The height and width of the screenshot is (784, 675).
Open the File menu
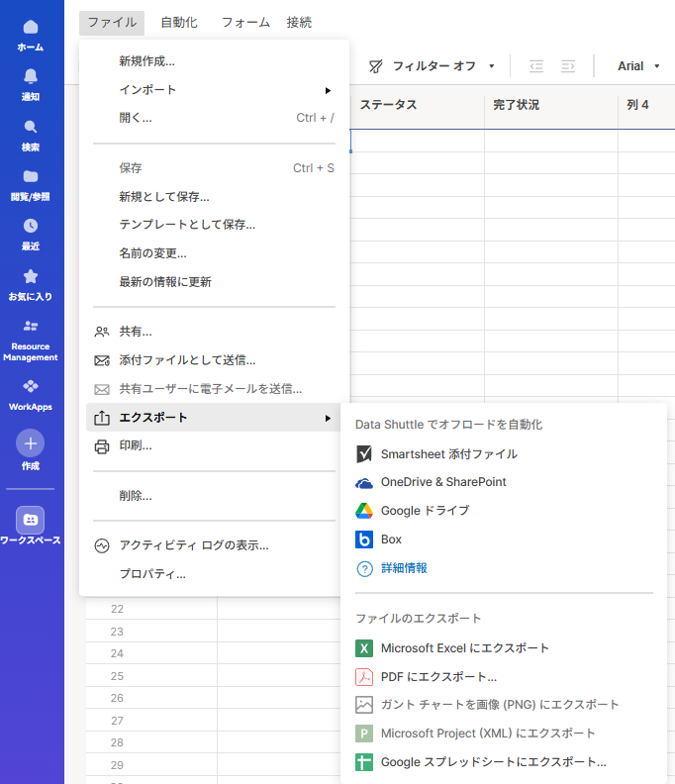pos(112,23)
